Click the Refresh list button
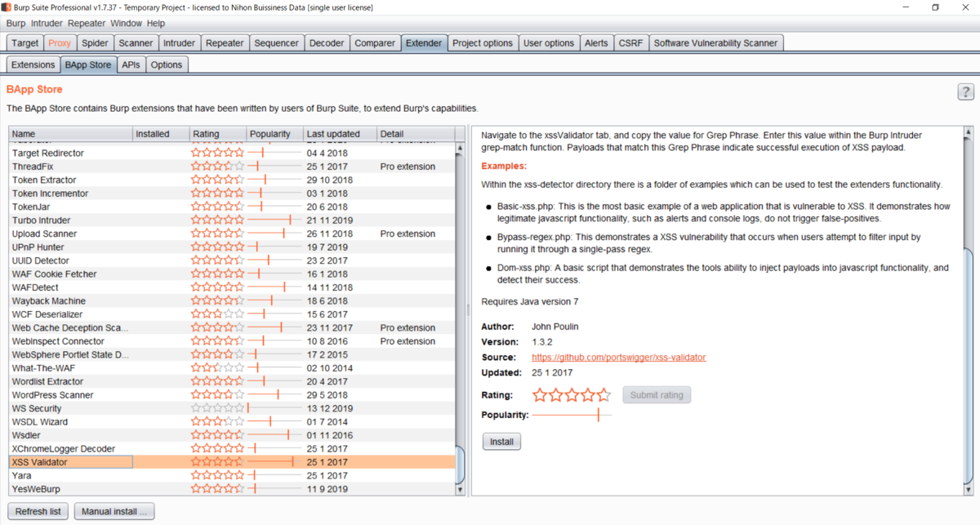Image resolution: width=980 pixels, height=525 pixels. click(x=38, y=512)
